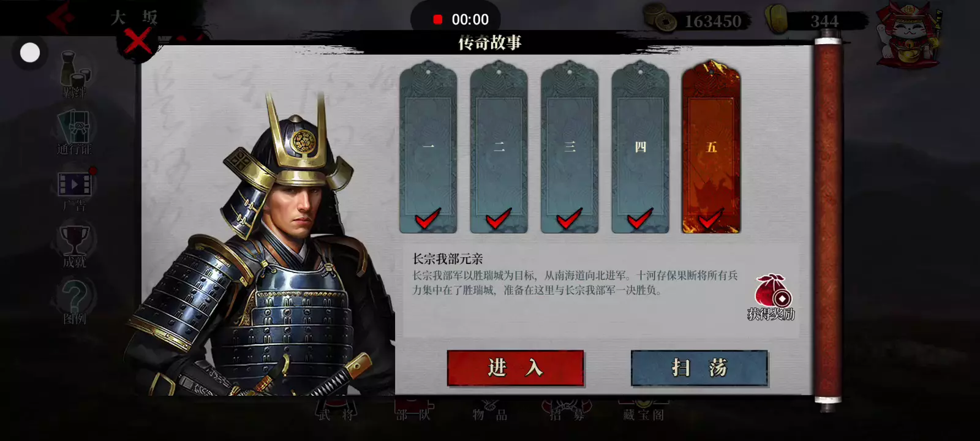Tap the white floating circle button
This screenshot has height=441, width=980.
coord(30,53)
